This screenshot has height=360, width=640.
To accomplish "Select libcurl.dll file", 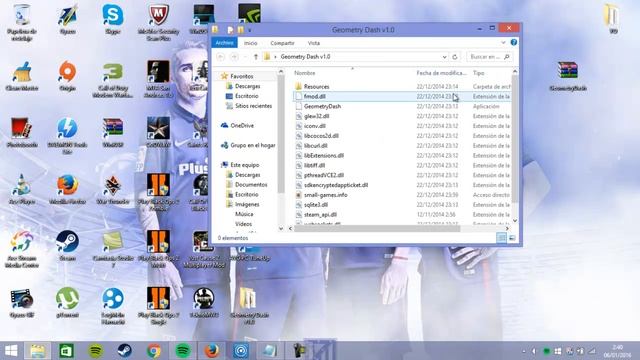I will point(316,146).
